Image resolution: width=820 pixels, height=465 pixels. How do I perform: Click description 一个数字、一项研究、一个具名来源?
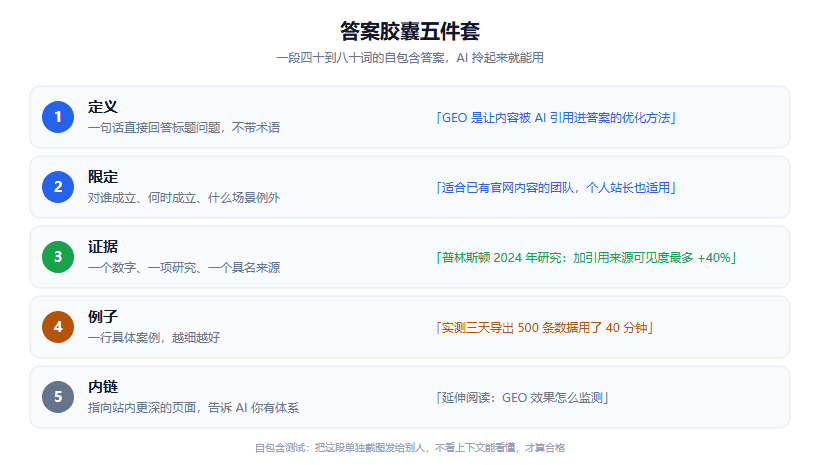(x=184, y=268)
